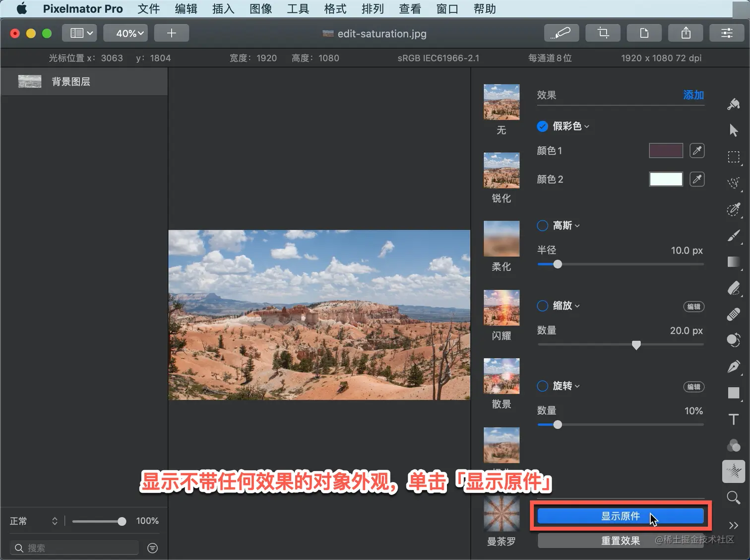Open the 假彩色 effect type dropdown
750x560 pixels.
pyautogui.click(x=571, y=126)
